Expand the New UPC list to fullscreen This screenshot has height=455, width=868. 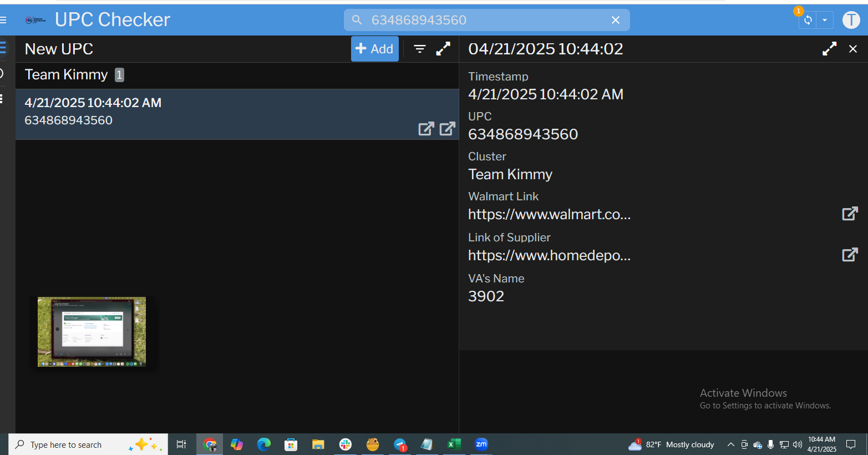pyautogui.click(x=443, y=49)
